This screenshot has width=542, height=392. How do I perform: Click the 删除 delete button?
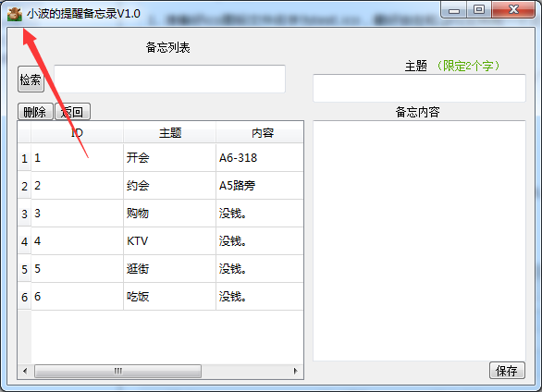coord(35,112)
